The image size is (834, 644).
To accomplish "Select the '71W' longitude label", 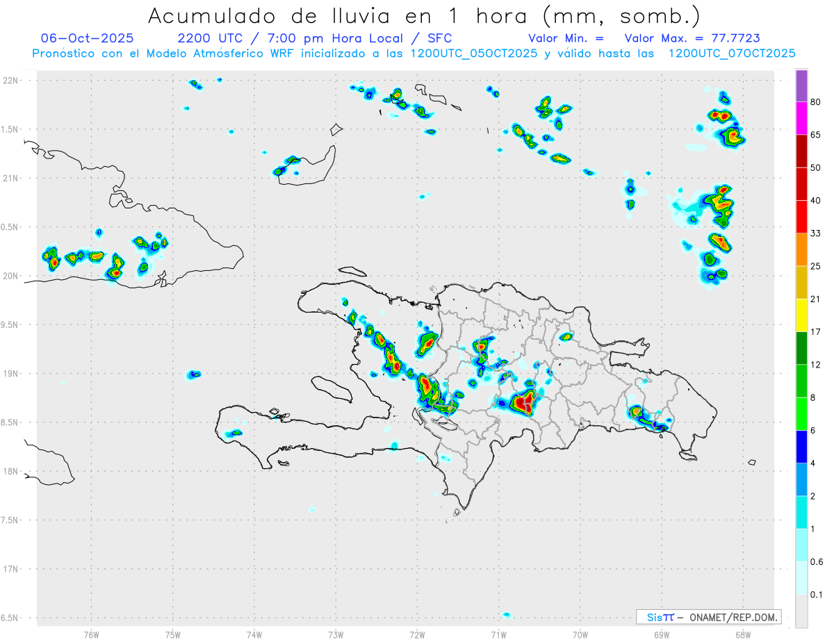I will 498,635.
